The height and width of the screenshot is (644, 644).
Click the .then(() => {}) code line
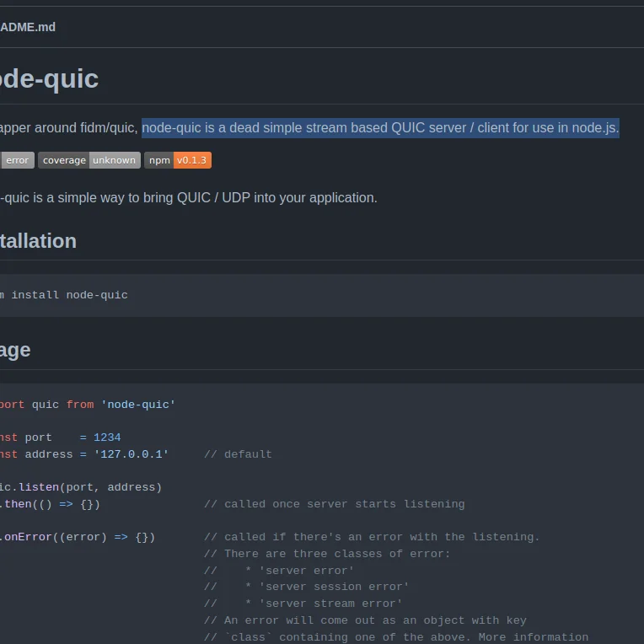[x=50, y=504]
